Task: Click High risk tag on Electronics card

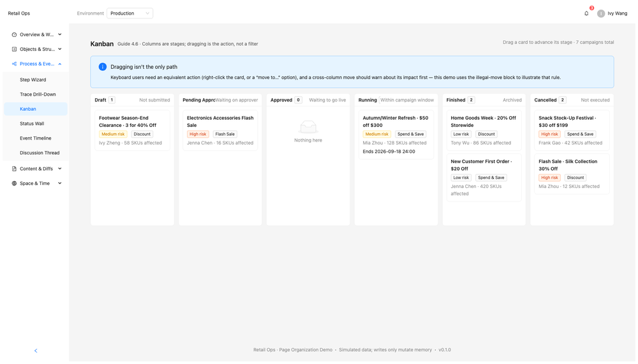Action: [x=198, y=135]
